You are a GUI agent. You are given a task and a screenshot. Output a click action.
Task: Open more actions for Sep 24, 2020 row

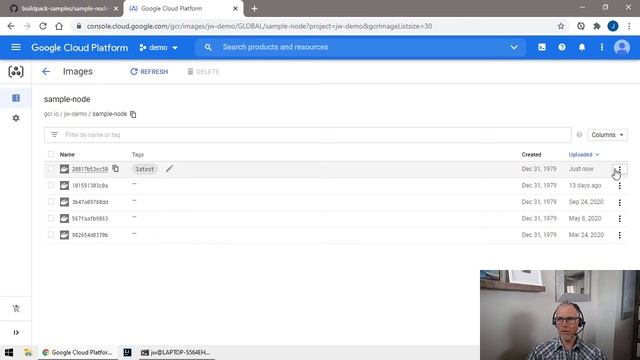pyautogui.click(x=620, y=202)
